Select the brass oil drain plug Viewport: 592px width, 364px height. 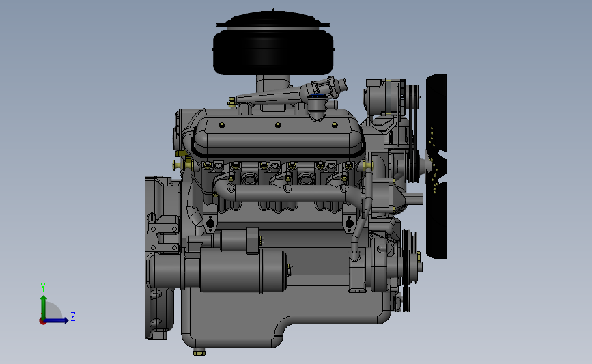point(199,352)
